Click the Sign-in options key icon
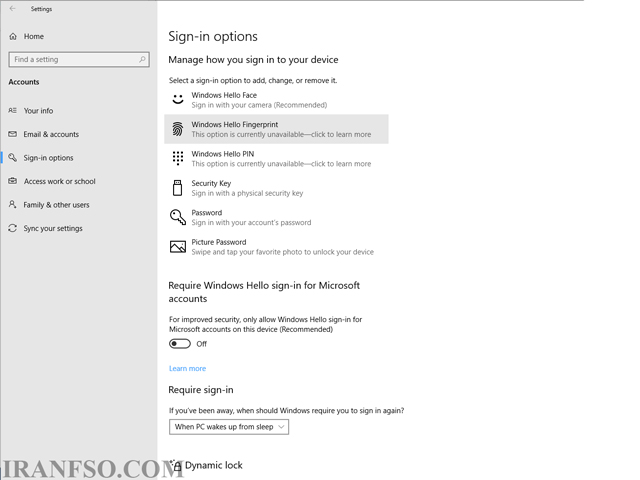The width and height of the screenshot is (640, 480). [x=13, y=158]
